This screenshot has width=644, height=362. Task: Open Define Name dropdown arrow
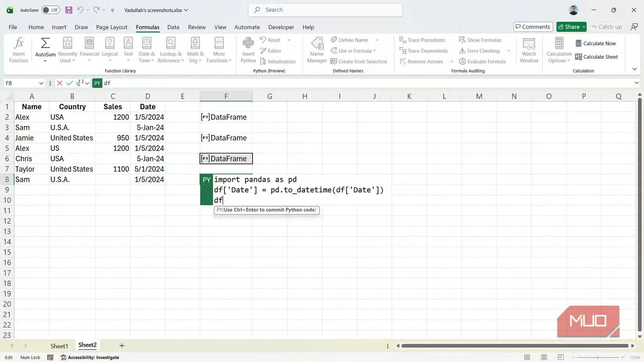(377, 40)
